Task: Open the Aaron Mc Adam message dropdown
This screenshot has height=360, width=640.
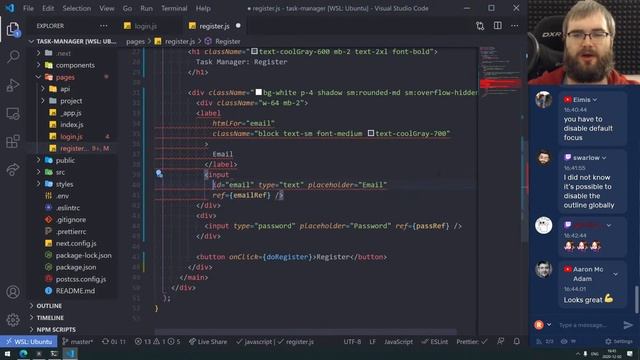Action: (x=616, y=274)
